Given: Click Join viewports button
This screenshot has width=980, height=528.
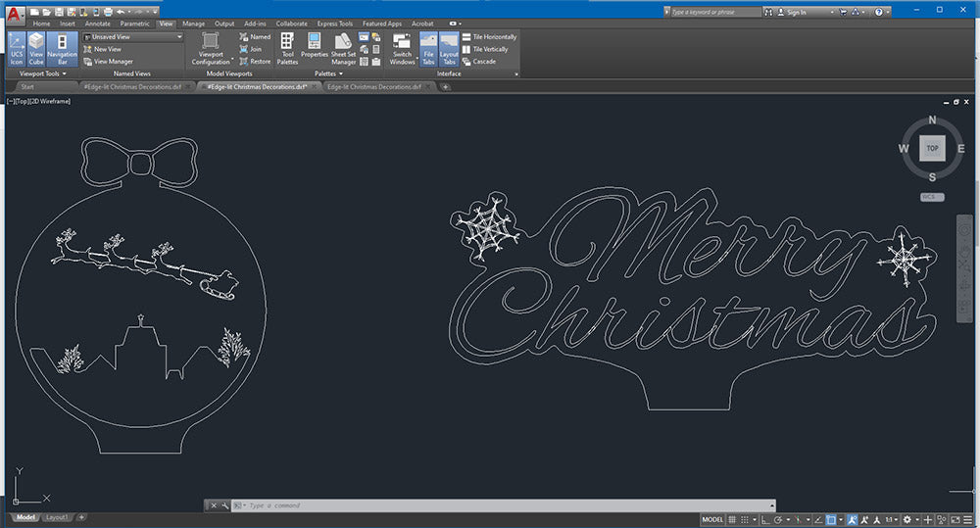Looking at the screenshot, I should (x=251, y=49).
